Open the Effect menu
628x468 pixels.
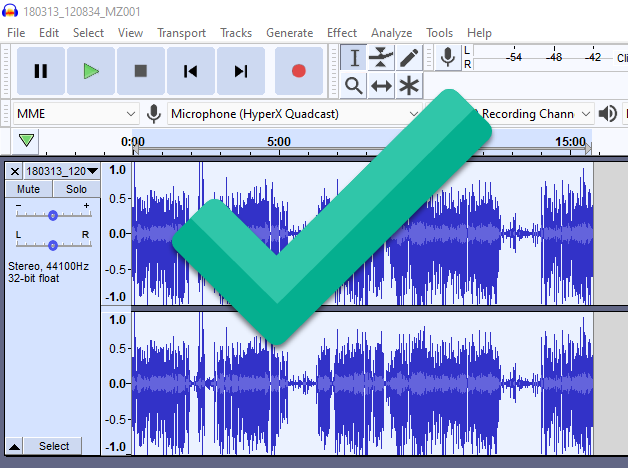pyautogui.click(x=342, y=33)
